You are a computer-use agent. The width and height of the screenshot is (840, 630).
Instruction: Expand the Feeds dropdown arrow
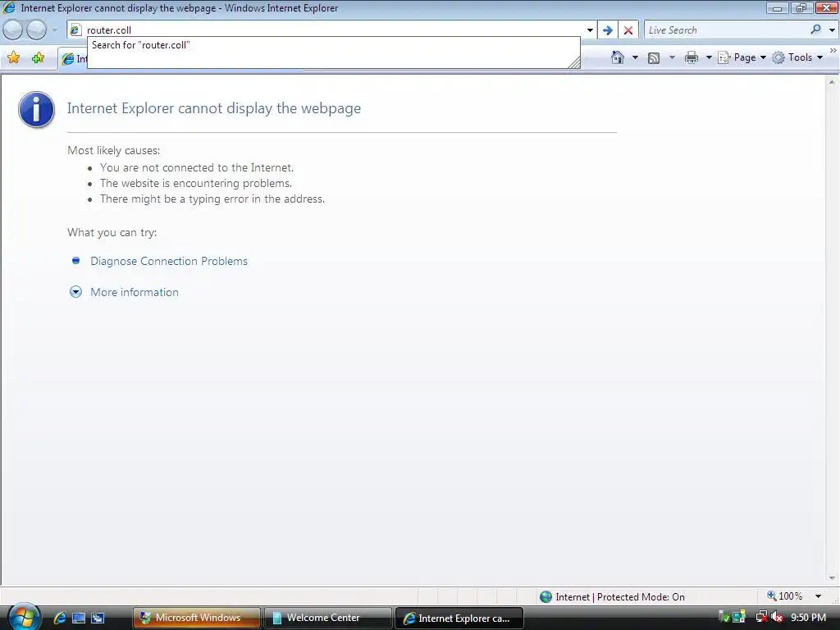coord(672,57)
